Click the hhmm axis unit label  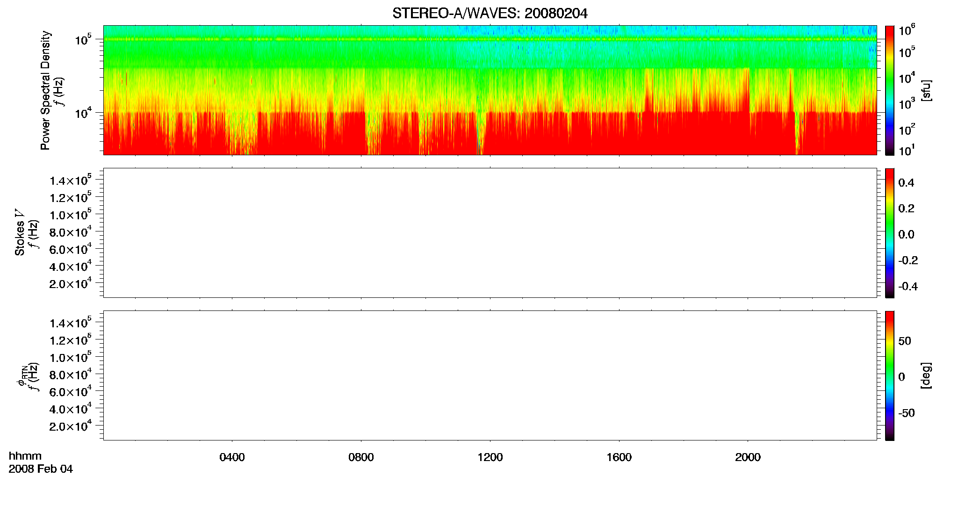pyautogui.click(x=25, y=456)
